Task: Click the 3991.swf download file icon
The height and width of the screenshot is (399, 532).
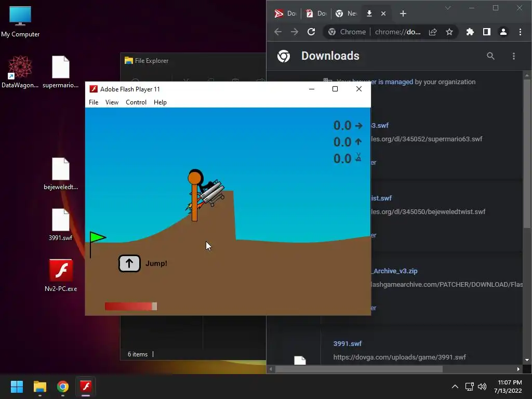Action: pyautogui.click(x=300, y=360)
